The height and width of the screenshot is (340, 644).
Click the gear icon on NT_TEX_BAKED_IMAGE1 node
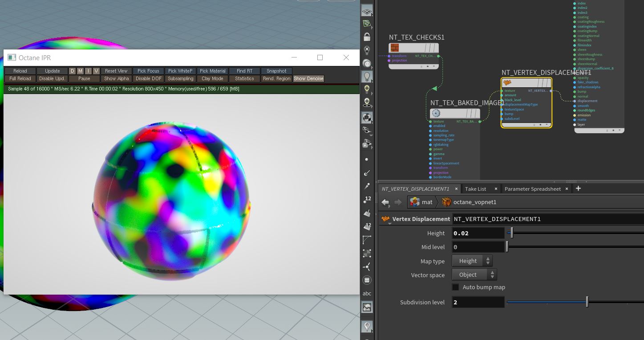[436, 113]
